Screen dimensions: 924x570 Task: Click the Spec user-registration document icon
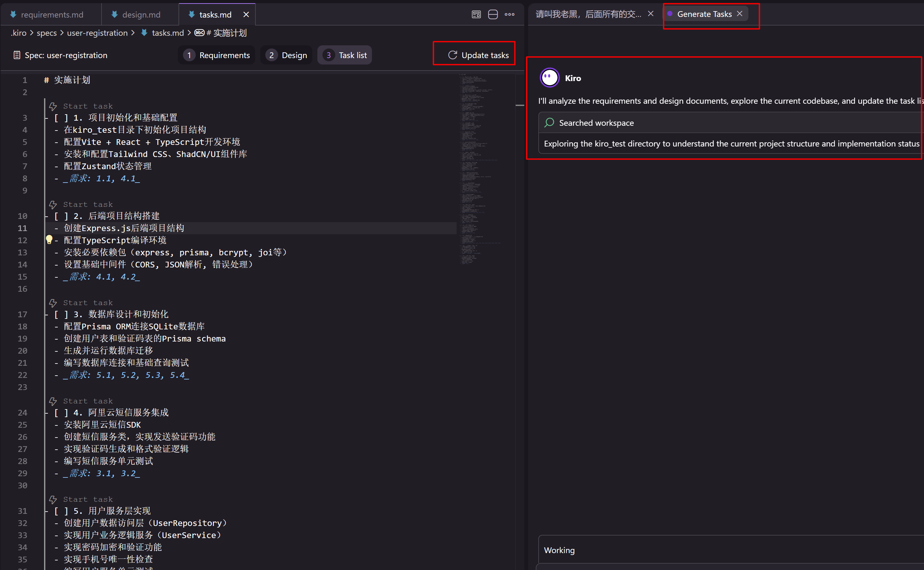point(17,55)
